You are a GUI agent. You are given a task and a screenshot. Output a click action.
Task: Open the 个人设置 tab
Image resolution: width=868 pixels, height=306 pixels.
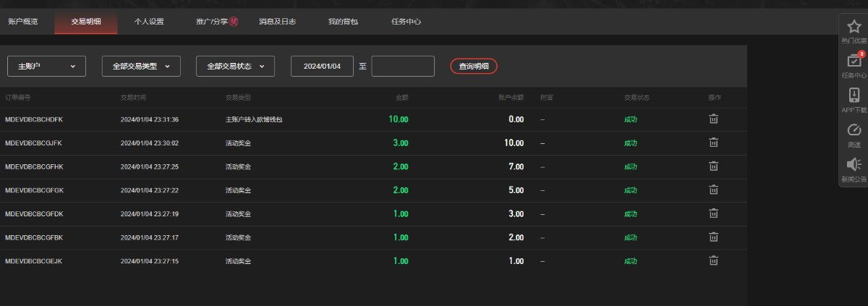(149, 22)
